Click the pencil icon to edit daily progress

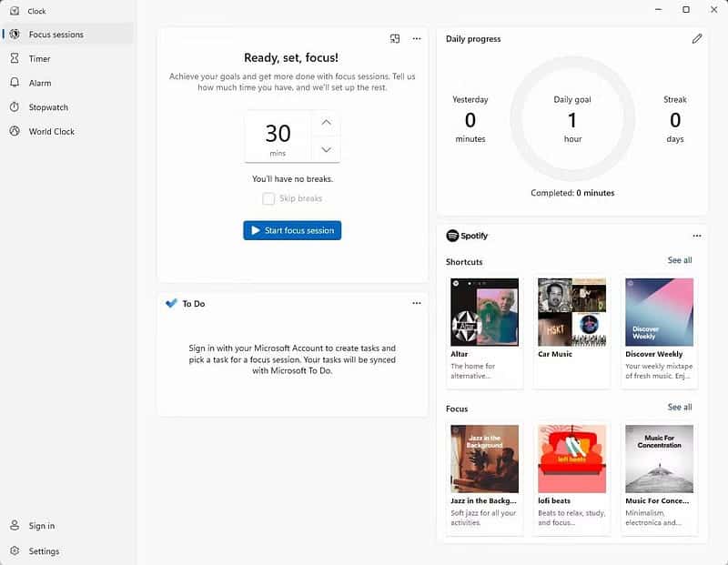[x=696, y=39]
